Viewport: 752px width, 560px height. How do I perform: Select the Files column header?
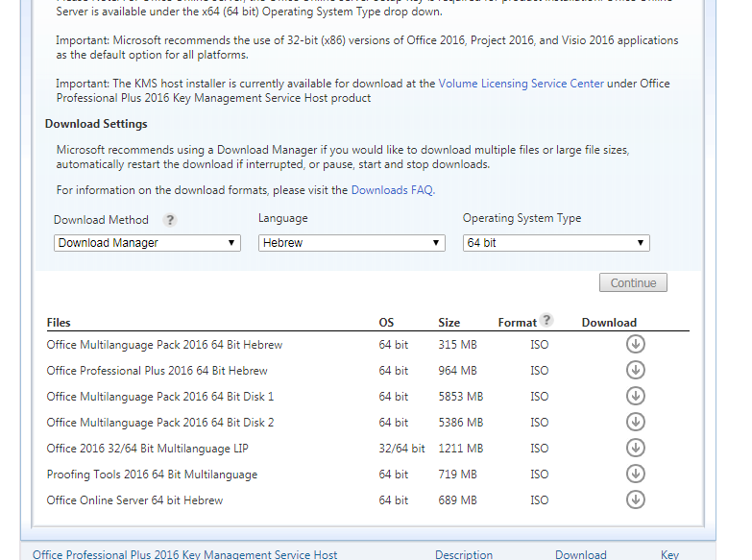point(59,323)
